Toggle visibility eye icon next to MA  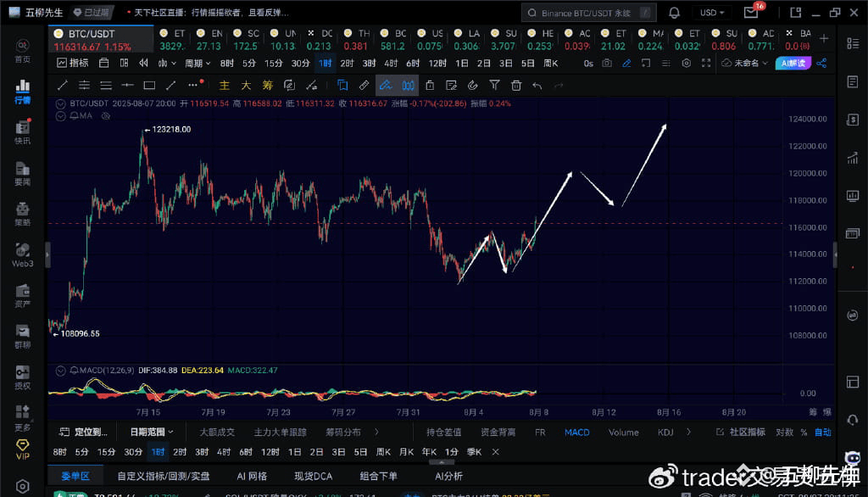pyautogui.click(x=106, y=116)
